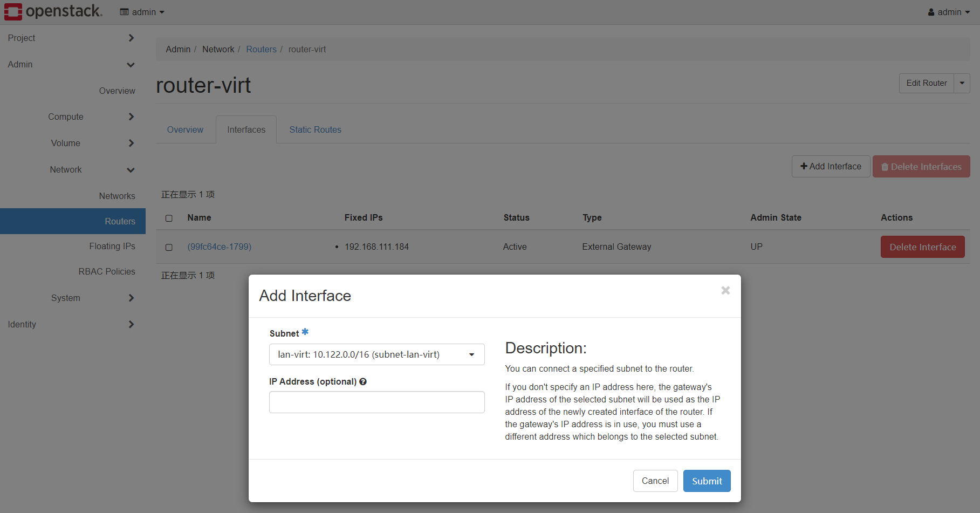Open Floating IPs in the sidebar
The image size is (980, 513).
pyautogui.click(x=112, y=247)
